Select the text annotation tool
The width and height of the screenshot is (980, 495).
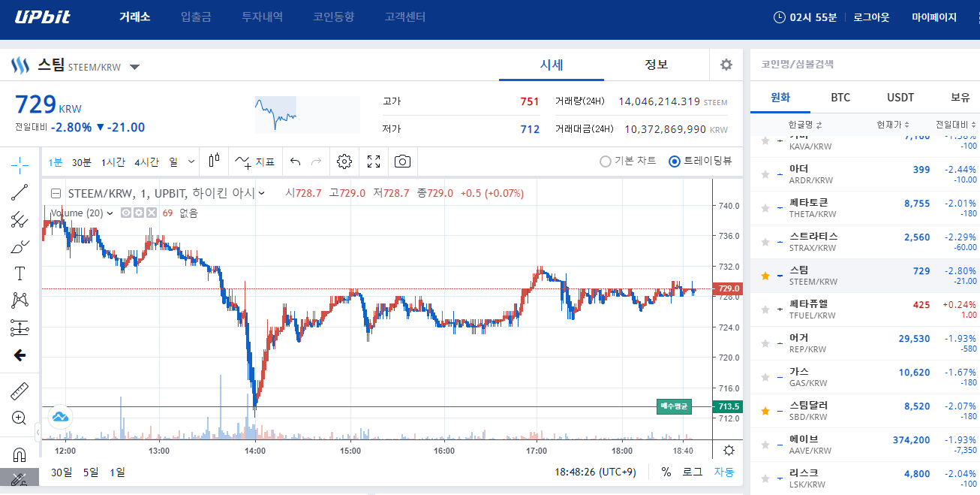click(20, 273)
